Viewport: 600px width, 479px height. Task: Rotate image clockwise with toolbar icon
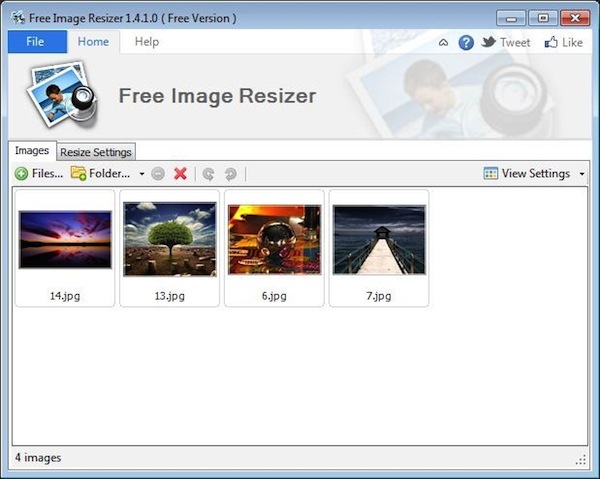tap(231, 174)
